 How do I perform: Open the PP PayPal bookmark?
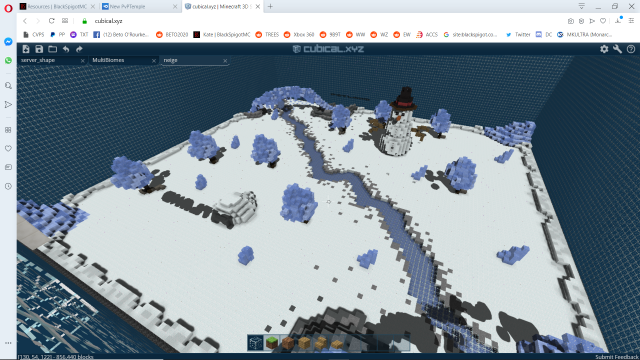coord(57,35)
